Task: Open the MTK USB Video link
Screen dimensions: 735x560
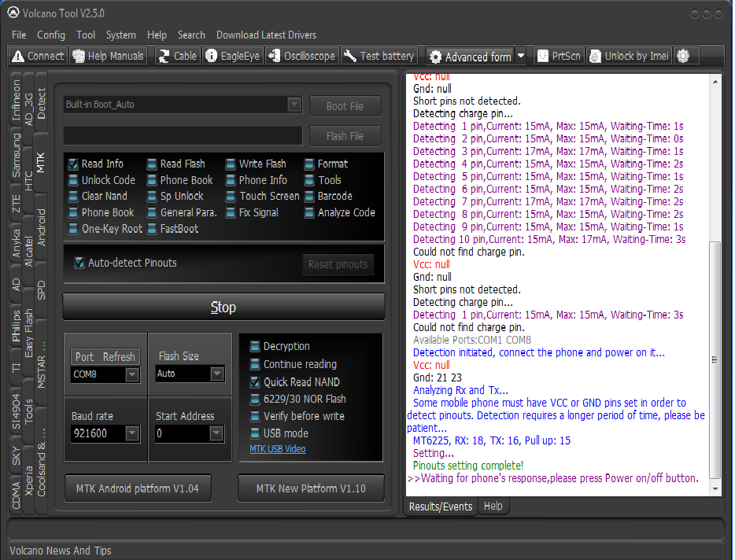Action: (x=278, y=449)
